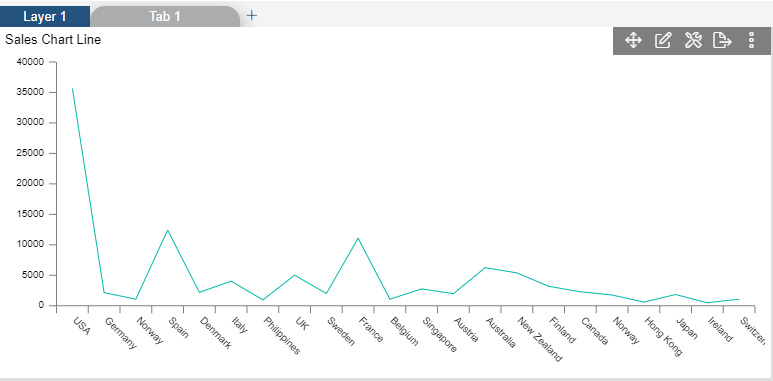This screenshot has height=381, width=773.
Task: Open the edit widget pencil icon
Action: point(663,40)
